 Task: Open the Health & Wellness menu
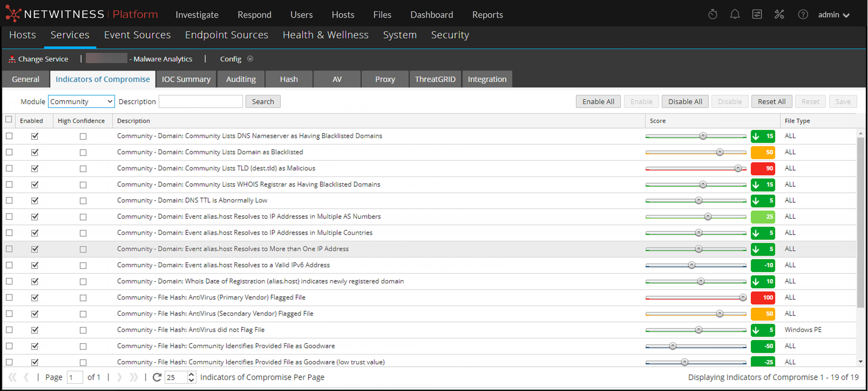[x=325, y=35]
